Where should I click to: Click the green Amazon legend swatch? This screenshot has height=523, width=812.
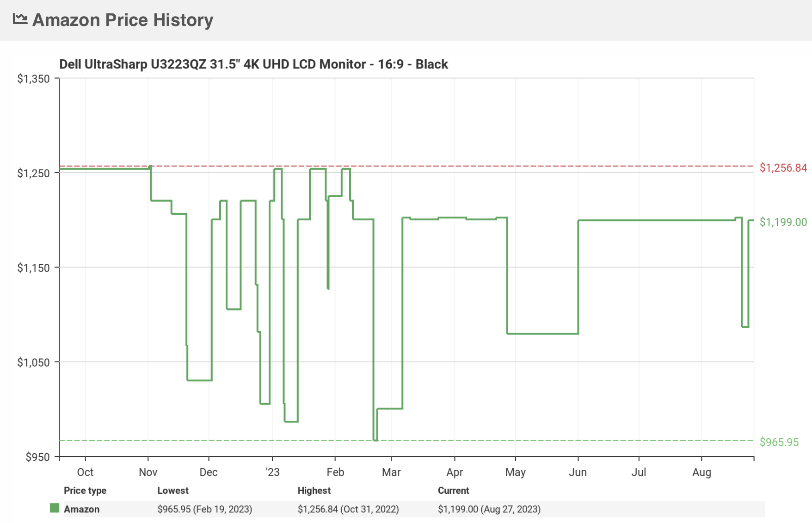(x=55, y=509)
